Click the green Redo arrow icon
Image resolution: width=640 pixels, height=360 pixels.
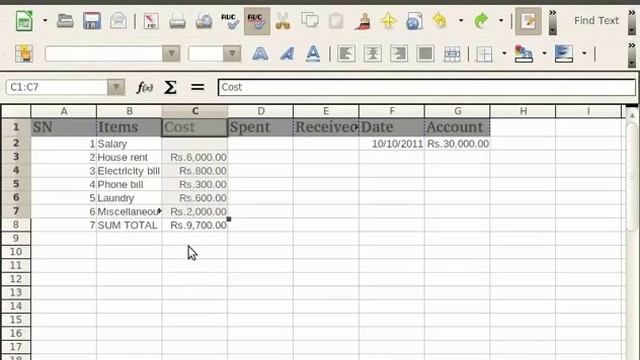coord(481,20)
